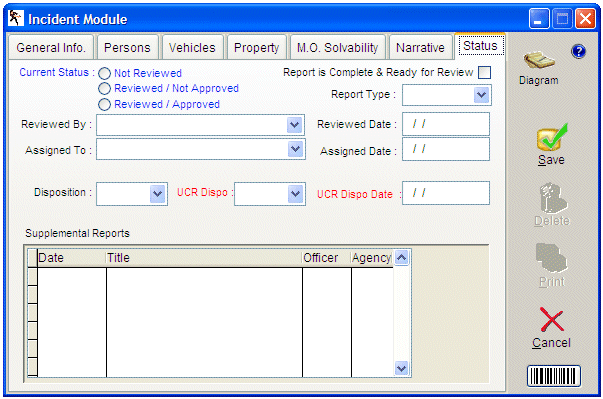Select first row selector in Supplemental Reports
603x399 pixels.
point(33,276)
